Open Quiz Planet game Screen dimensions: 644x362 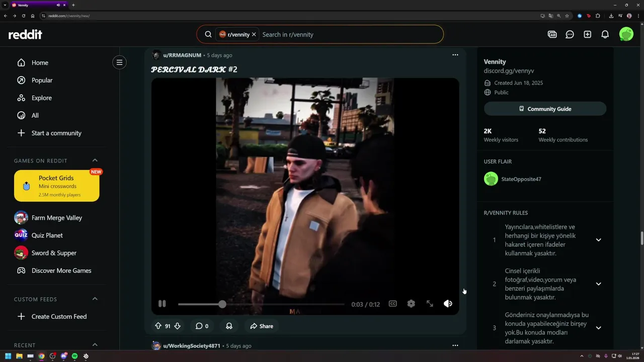[47, 235]
